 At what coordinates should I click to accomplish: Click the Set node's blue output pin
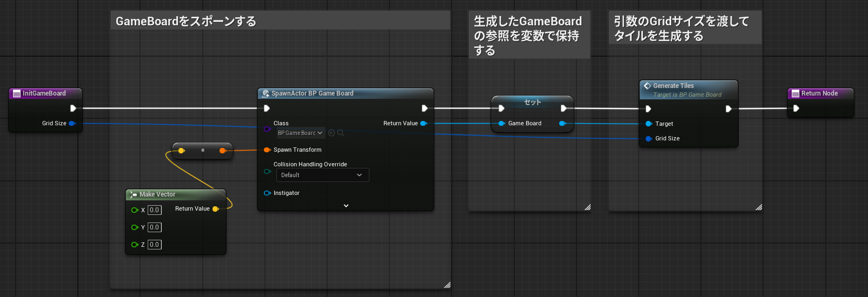click(562, 123)
